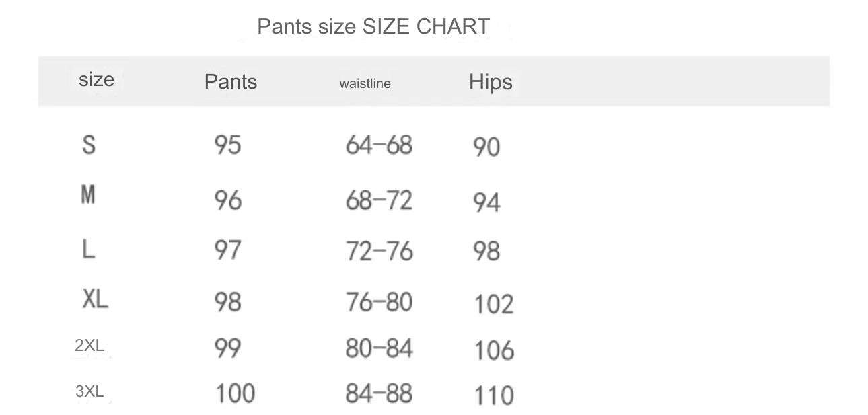Select the waistline range 76-80
This screenshot has width=868, height=415.
tap(379, 302)
